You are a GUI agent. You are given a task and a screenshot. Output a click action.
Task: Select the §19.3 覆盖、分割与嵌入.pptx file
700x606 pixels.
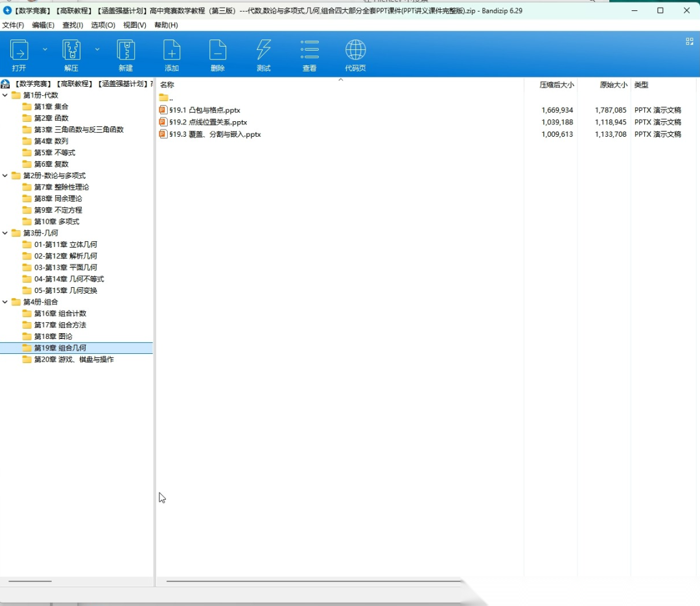215,134
